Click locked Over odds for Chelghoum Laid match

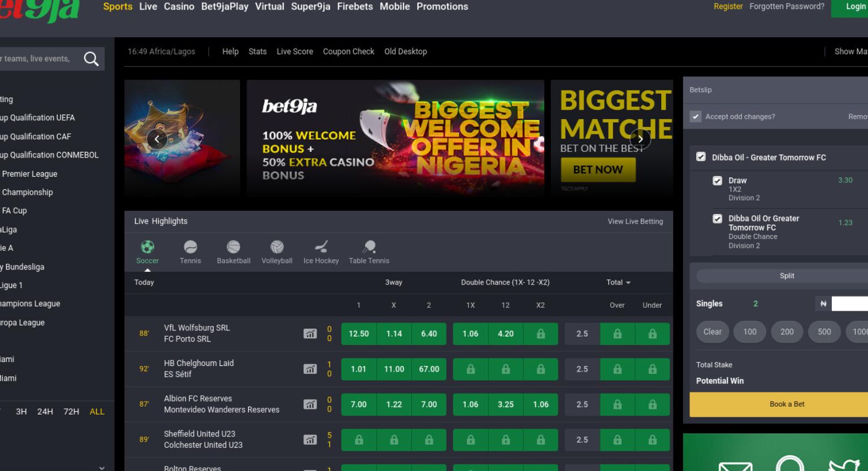point(617,369)
